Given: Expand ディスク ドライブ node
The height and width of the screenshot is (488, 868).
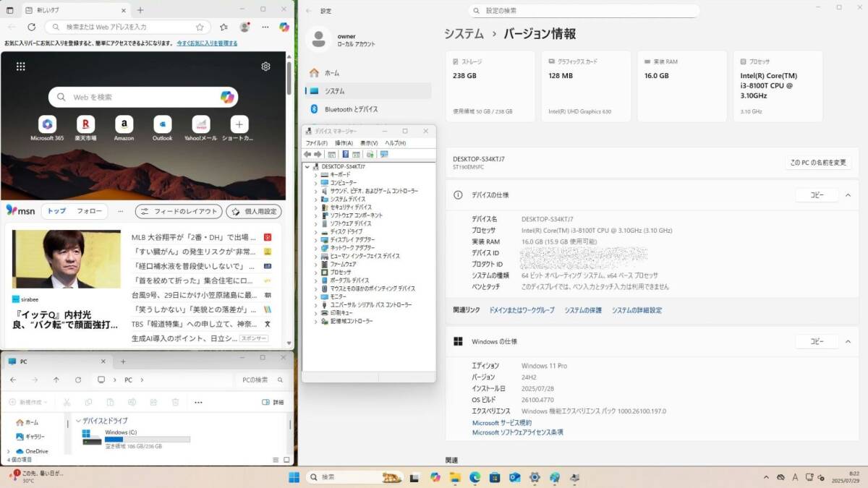Looking at the screenshot, I should coord(315,231).
